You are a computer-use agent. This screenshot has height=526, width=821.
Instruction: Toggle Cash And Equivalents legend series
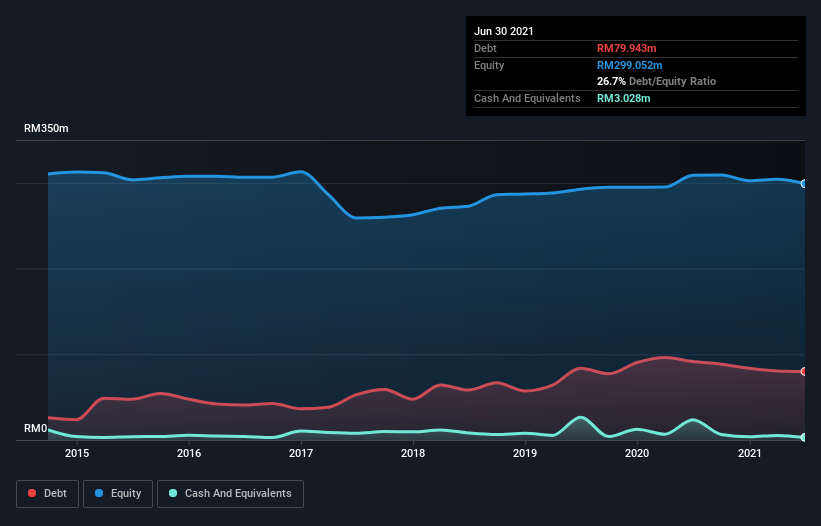(x=230, y=494)
